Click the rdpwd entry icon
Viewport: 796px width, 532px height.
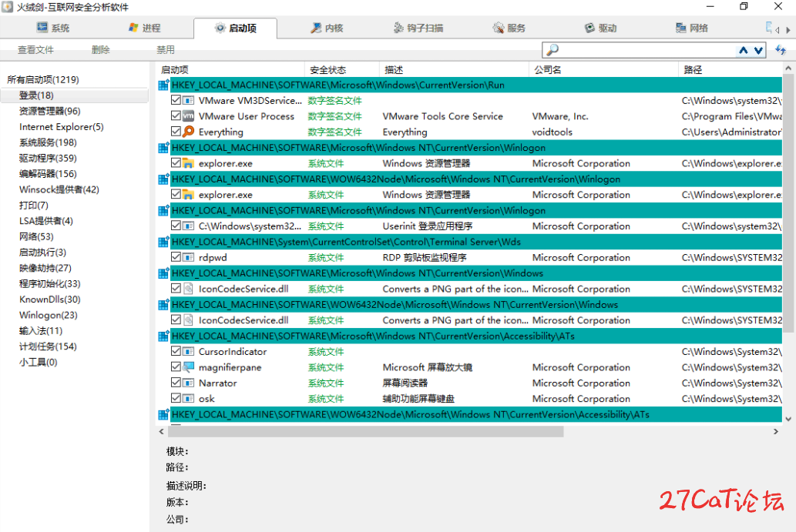(188, 257)
